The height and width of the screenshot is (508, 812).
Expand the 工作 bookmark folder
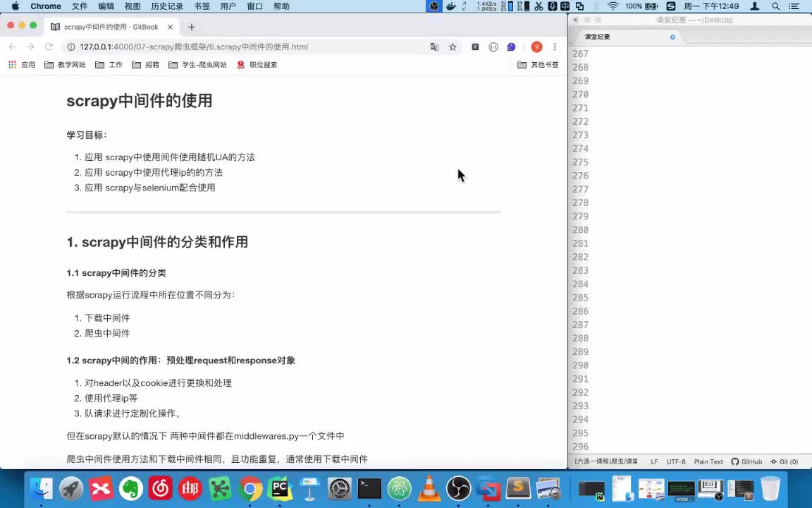tap(109, 65)
